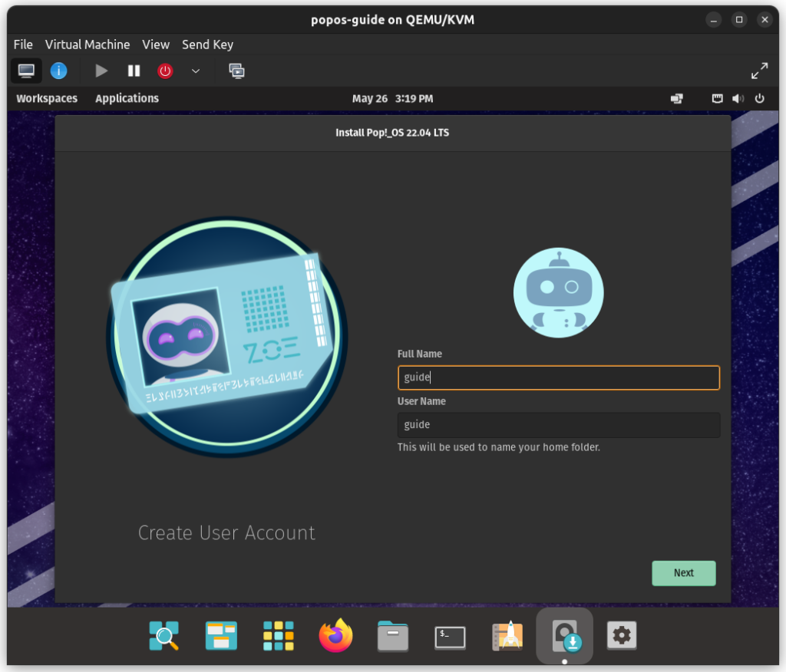Open the Send Key menu
The width and height of the screenshot is (786, 672).
(x=207, y=44)
